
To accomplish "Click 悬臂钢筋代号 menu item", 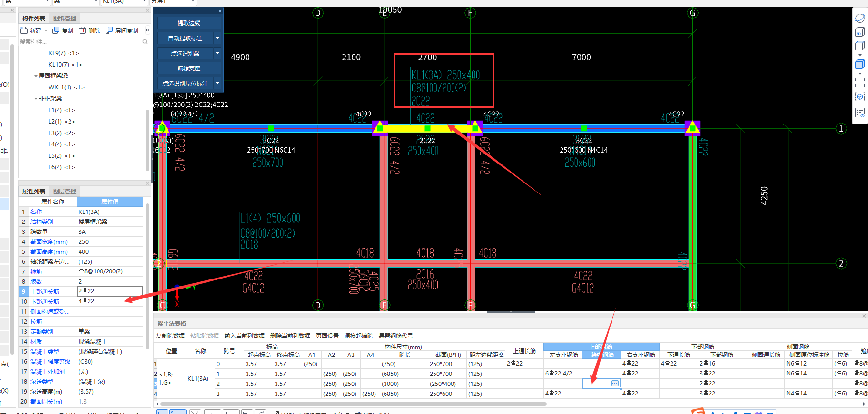I will [396, 336].
